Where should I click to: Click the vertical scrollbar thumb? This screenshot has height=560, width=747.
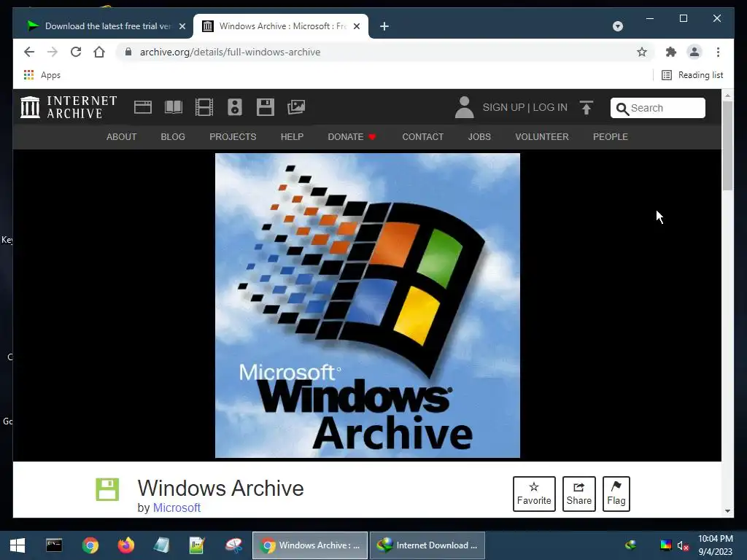[727, 146]
